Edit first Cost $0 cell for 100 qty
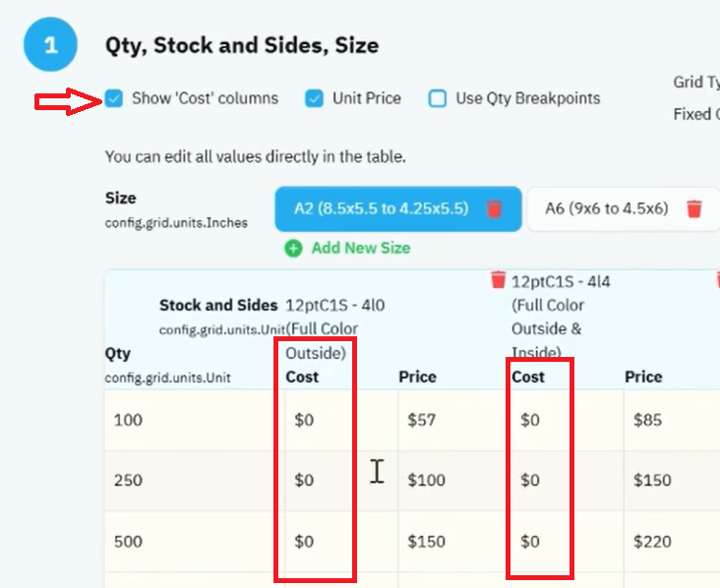Image resolution: width=720 pixels, height=588 pixels. coord(340,420)
